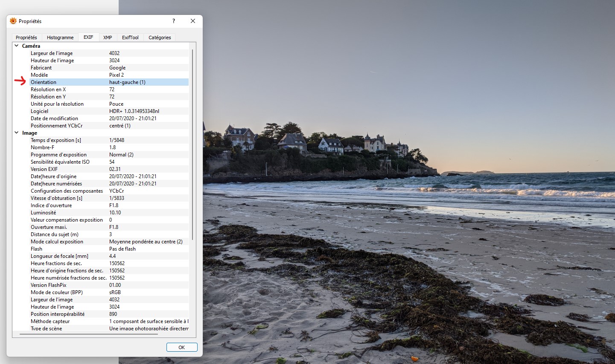Select Vitesse d'obturation [s] row
This screenshot has width=615, height=364.
tap(109, 198)
